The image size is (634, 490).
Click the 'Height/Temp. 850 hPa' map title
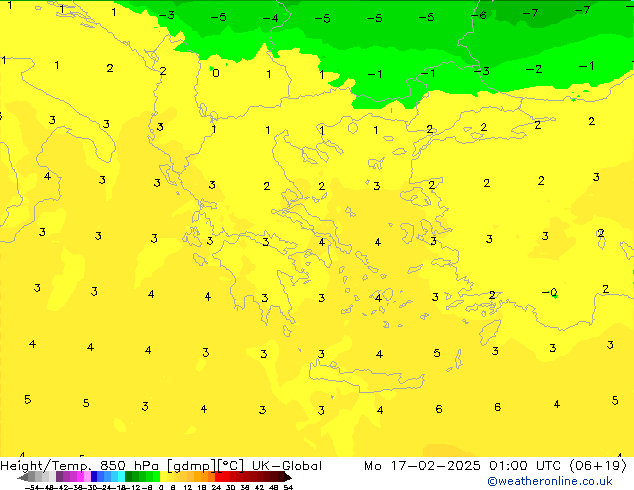point(80,466)
